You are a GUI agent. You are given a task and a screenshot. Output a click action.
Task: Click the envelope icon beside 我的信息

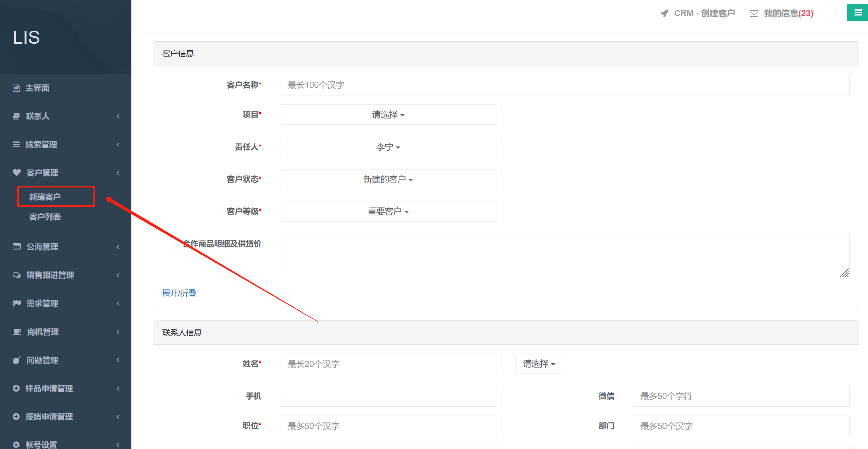754,13
